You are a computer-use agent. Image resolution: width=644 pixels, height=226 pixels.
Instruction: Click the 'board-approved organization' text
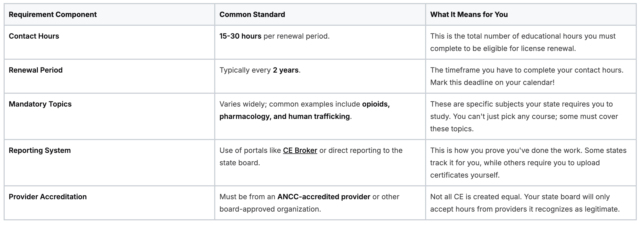click(270, 209)
